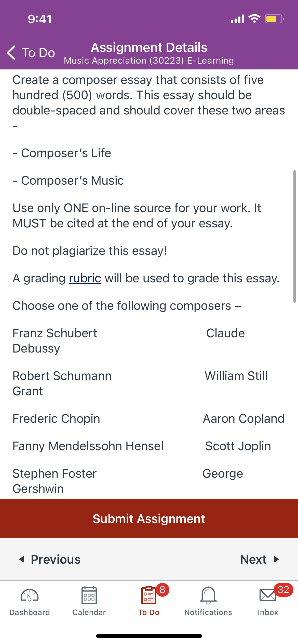Image resolution: width=298 pixels, height=644 pixels.
Task: Tap the To Do clipboard icon
Action: pos(149,595)
